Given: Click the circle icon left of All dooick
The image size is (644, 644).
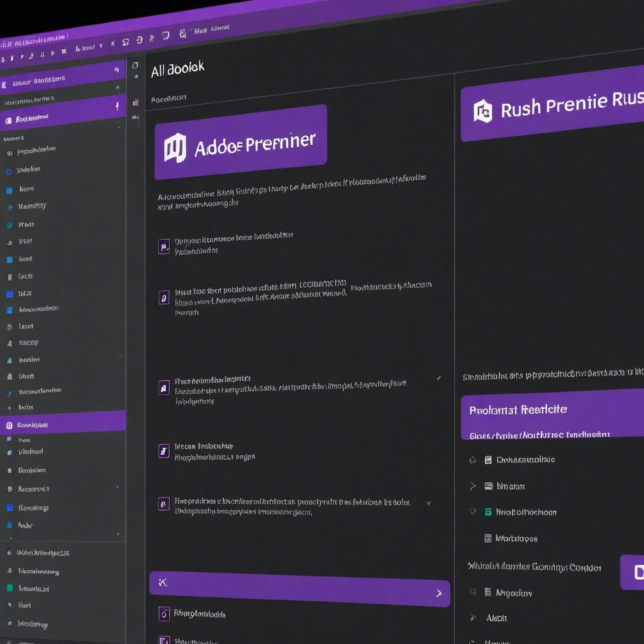Looking at the screenshot, I should (135, 65).
